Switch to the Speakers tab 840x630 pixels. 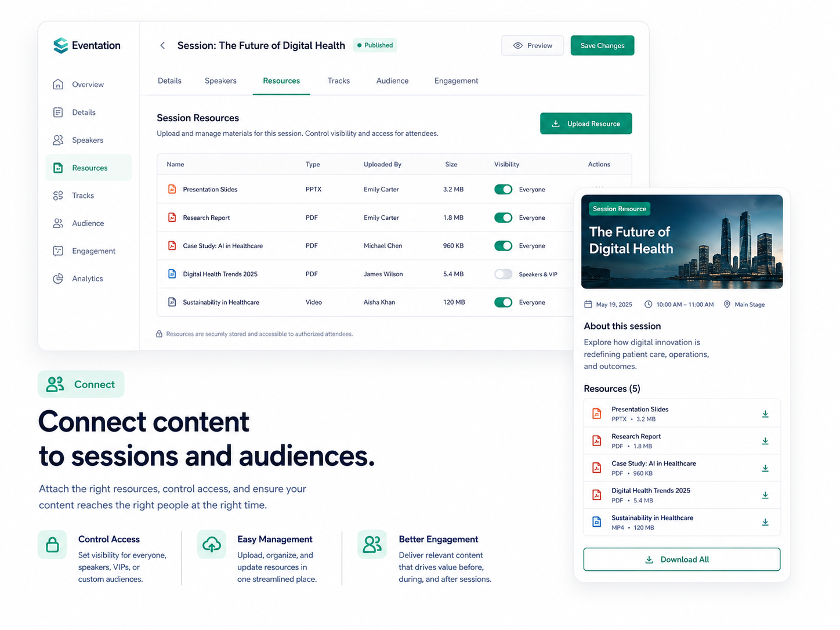click(220, 81)
